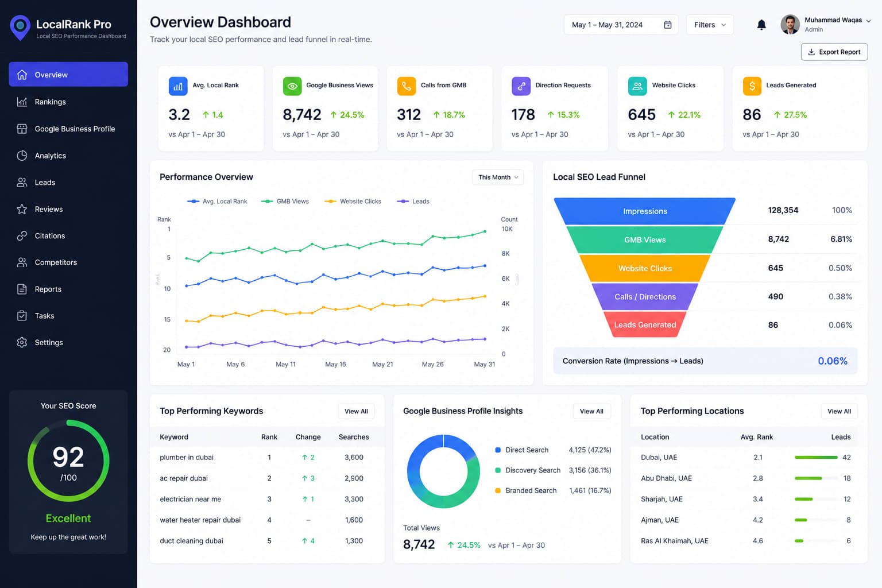This screenshot has height=588, width=882.
Task: Toggle Direct Search legend in donut chart
Action: tap(521, 450)
